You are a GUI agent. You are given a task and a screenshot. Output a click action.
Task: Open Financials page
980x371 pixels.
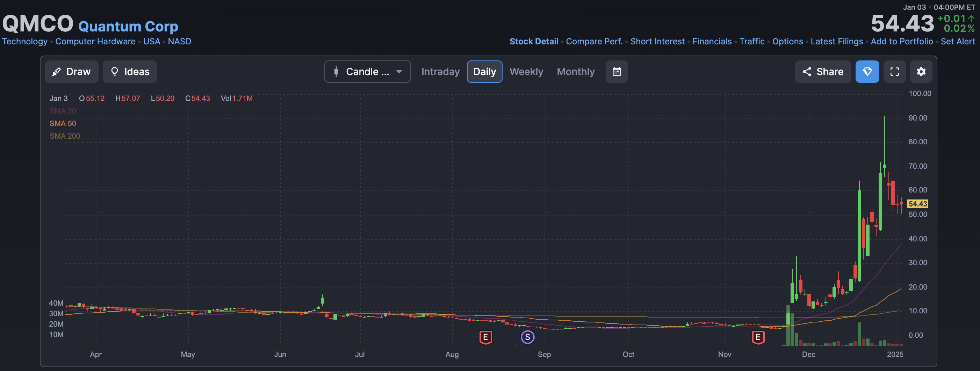point(712,42)
